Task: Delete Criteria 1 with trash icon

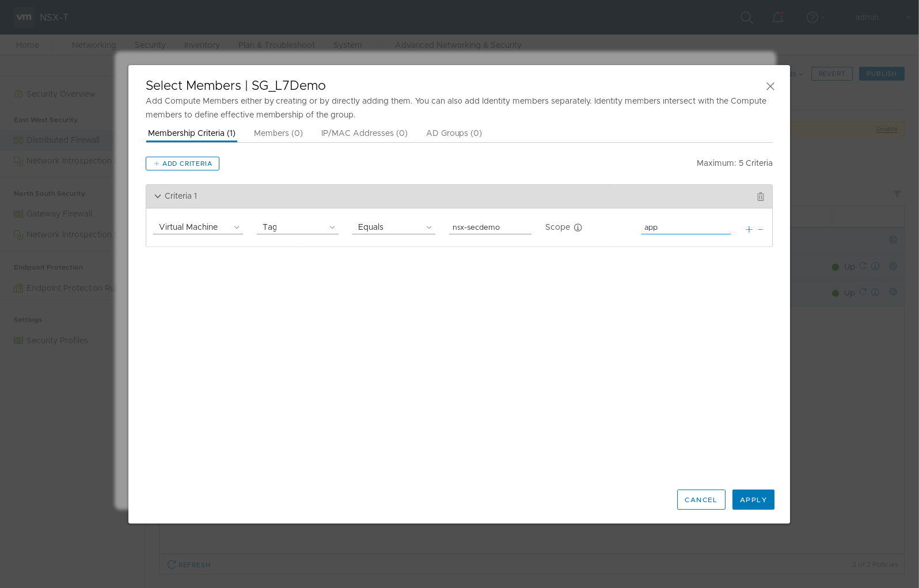Action: pos(760,196)
